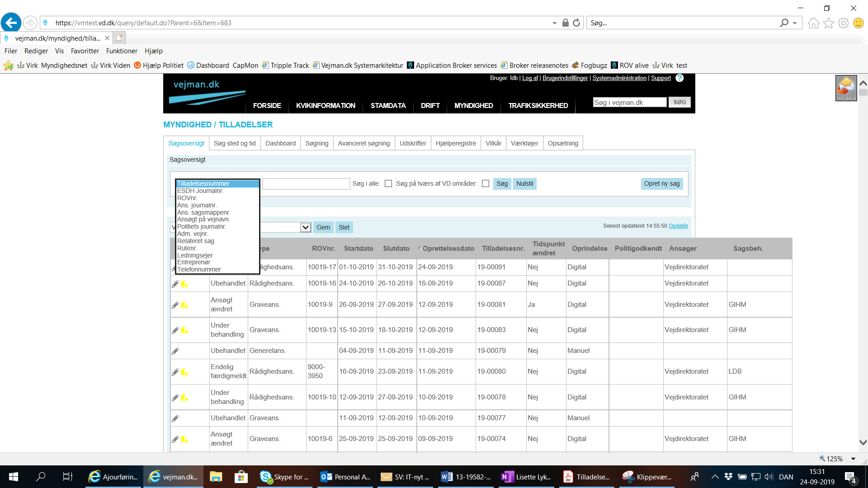Open Skype for Business in taskbar
868x488 pixels.
tap(285, 477)
